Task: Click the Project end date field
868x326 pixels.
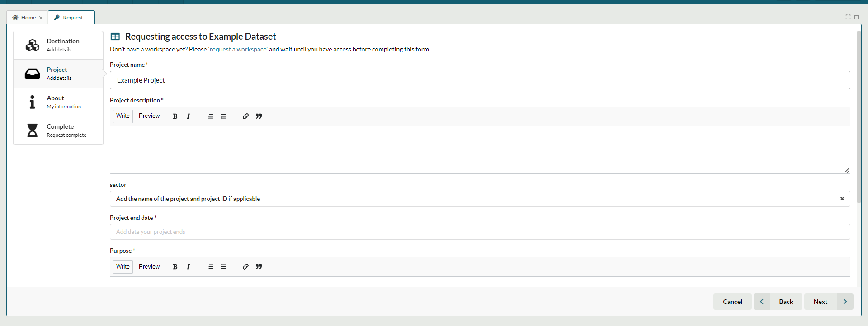Action: (479, 232)
